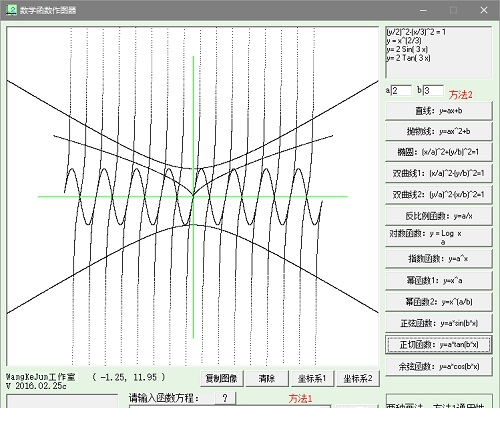Image resolution: width=500 pixels, height=424 pixels.
Task: Select the (y/2)^2-(x/3)^2 = 1 entry
Action: (x=416, y=32)
